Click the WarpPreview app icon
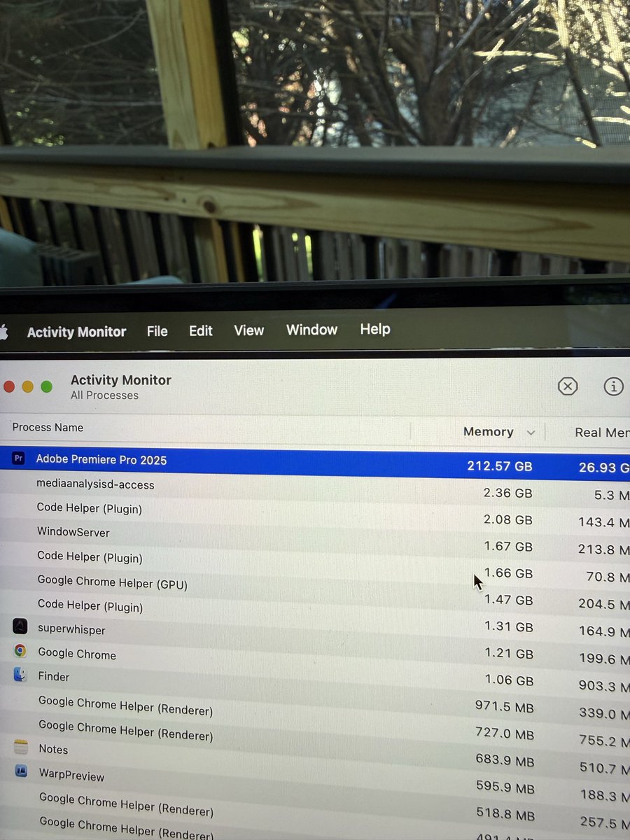The image size is (630, 840). [x=22, y=772]
